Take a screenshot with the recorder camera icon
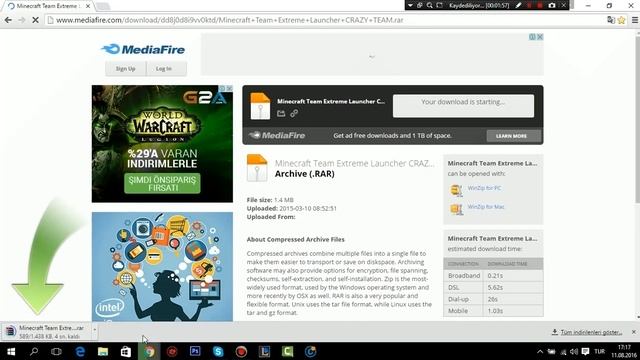Image resolution: width=640 pixels, height=360 pixels. tap(552, 5)
